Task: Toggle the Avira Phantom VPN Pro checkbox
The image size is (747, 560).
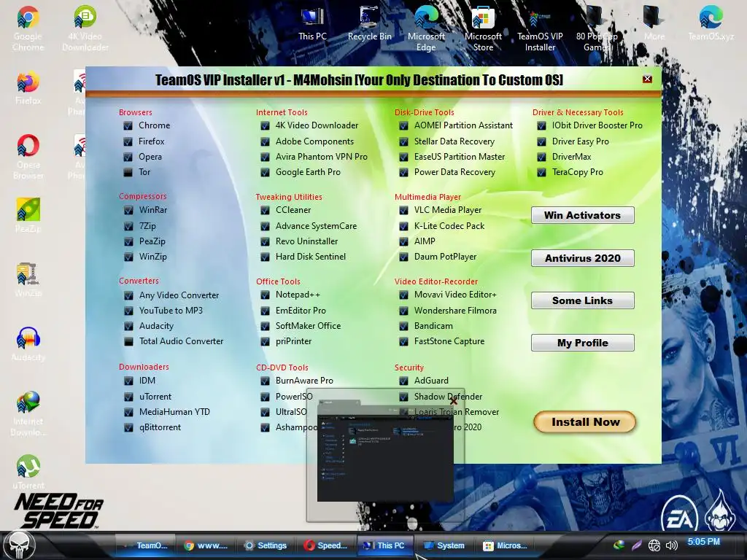Action: [x=265, y=157]
